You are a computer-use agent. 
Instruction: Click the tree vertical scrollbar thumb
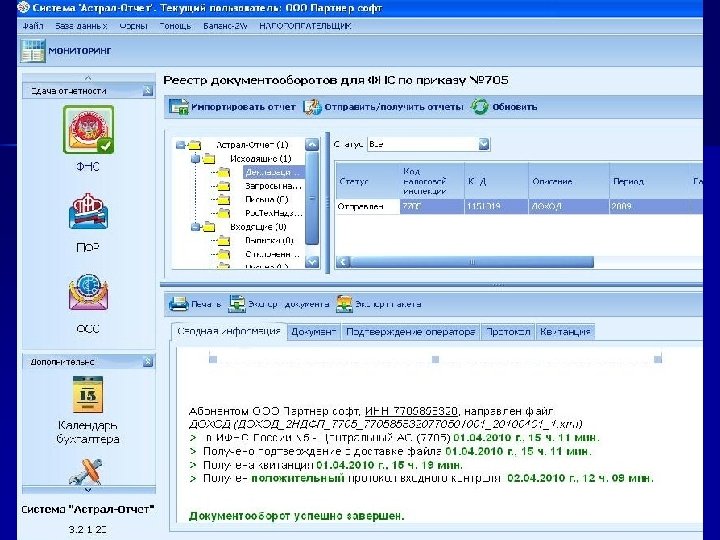click(312, 198)
